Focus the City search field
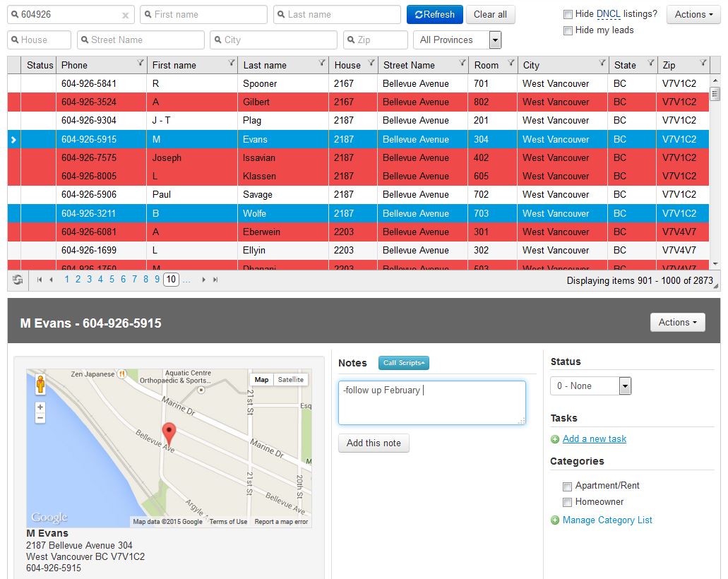728x579 pixels. 273,40
